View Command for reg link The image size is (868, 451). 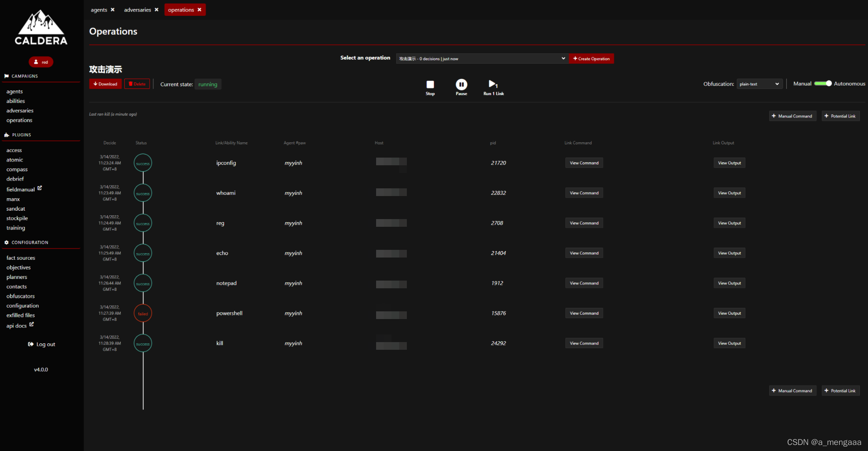pyautogui.click(x=584, y=223)
